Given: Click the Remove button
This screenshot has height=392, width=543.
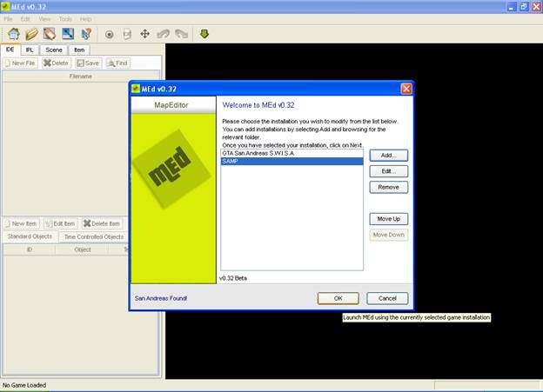Looking at the screenshot, I should pyautogui.click(x=389, y=187).
